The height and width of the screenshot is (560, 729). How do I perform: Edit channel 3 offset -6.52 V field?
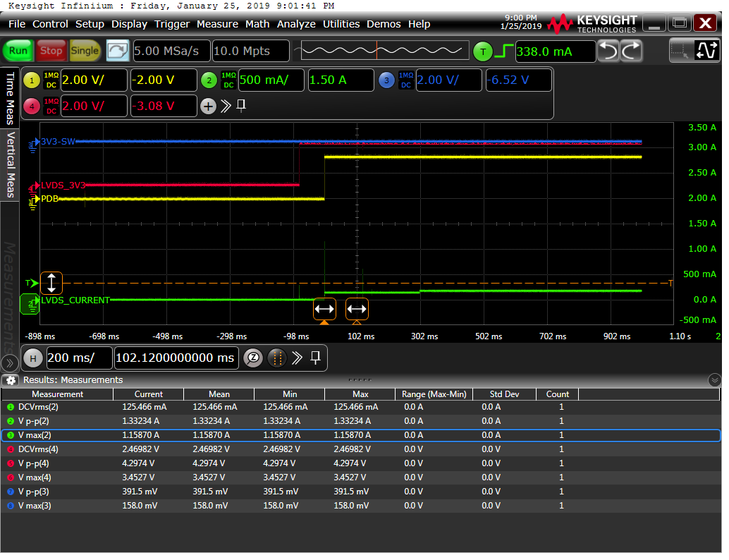(519, 80)
